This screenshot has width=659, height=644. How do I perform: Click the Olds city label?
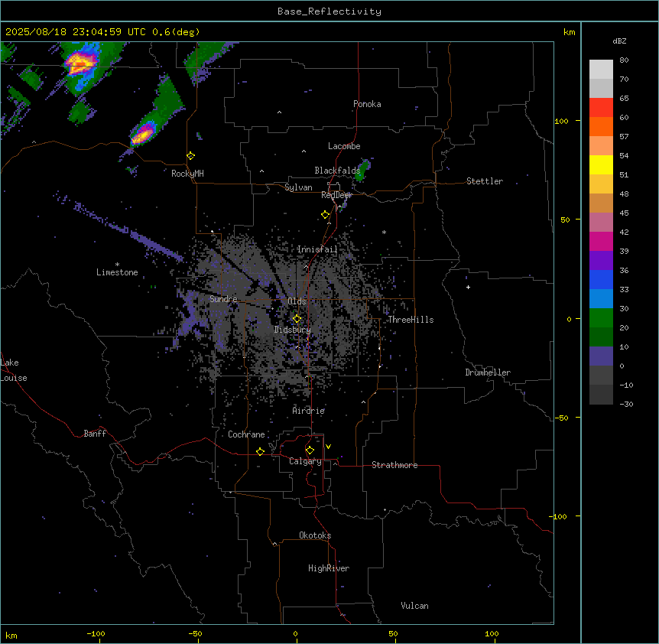(297, 301)
